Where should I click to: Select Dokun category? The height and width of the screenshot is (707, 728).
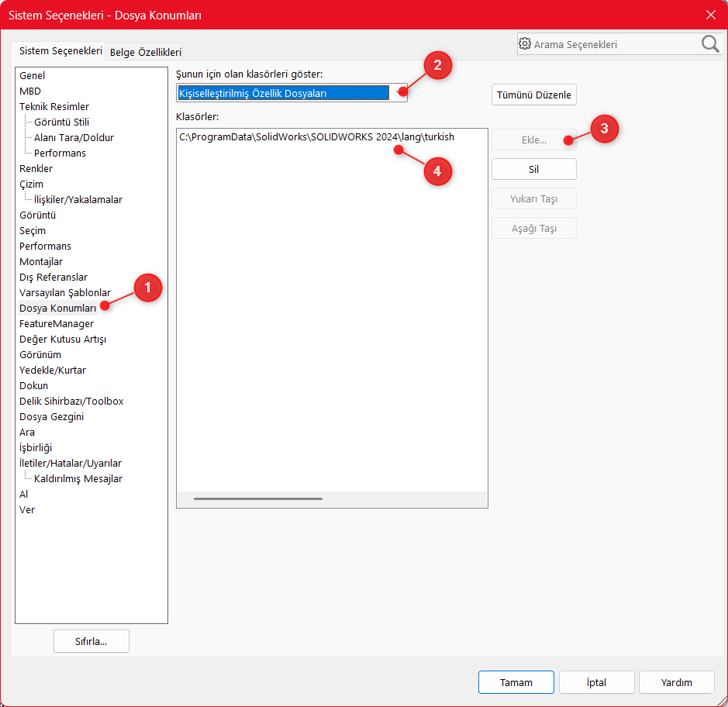pos(33,386)
